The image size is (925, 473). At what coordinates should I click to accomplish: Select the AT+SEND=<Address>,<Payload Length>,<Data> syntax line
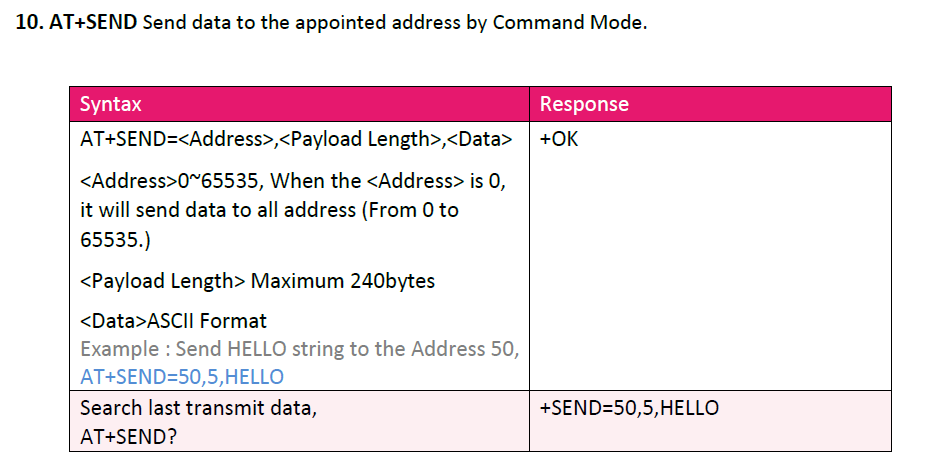[296, 139]
